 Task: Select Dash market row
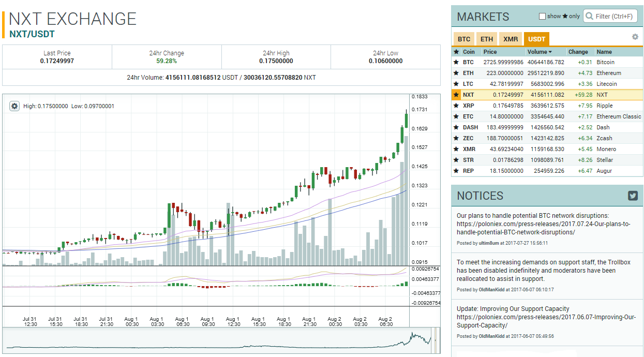pyautogui.click(x=547, y=127)
